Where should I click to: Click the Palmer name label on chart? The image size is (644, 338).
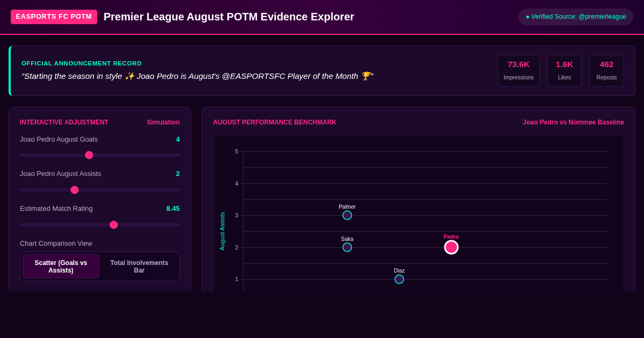coord(347,207)
